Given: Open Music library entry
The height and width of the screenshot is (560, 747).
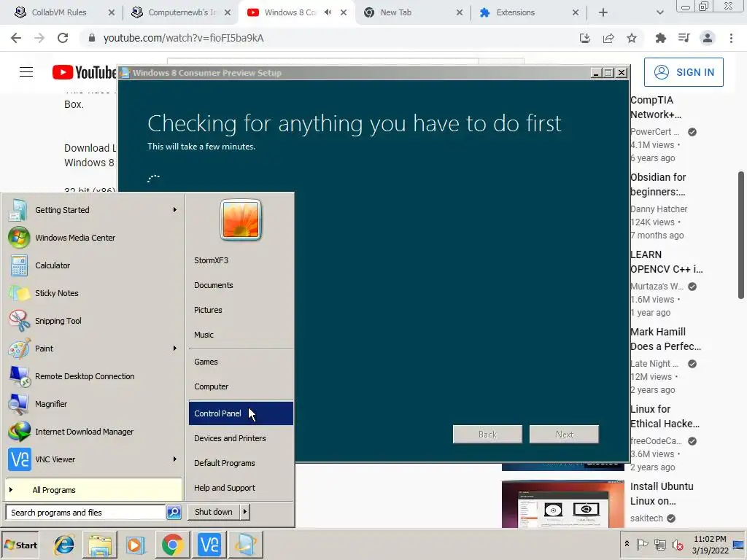Looking at the screenshot, I should (x=241, y=335).
